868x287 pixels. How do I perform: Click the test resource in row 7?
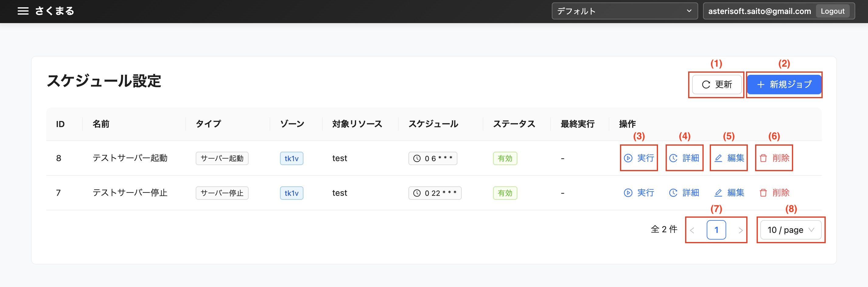(x=339, y=193)
